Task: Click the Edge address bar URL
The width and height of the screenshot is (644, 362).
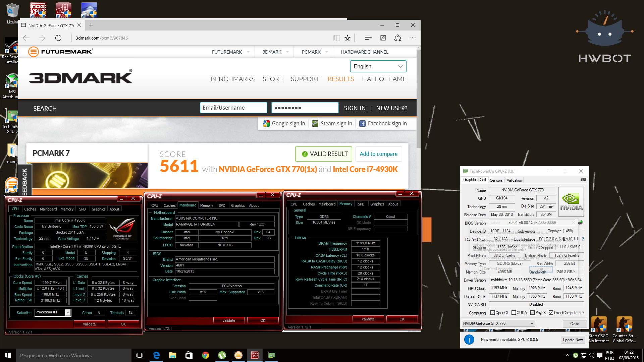Action: [102, 38]
